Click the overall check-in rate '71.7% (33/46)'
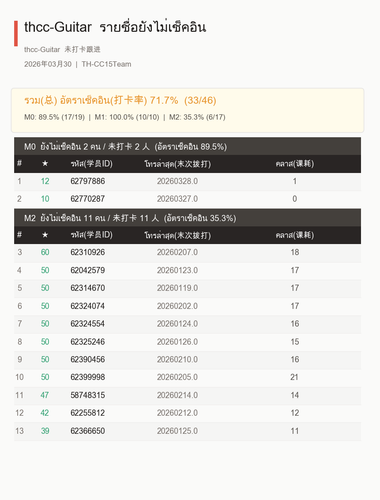380x500 pixels. pos(183,100)
